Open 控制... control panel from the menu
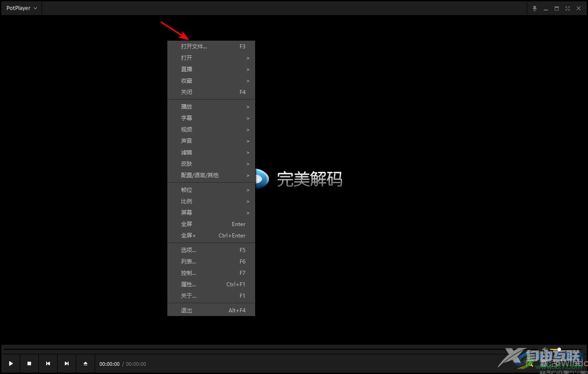588x374 pixels. click(x=211, y=273)
